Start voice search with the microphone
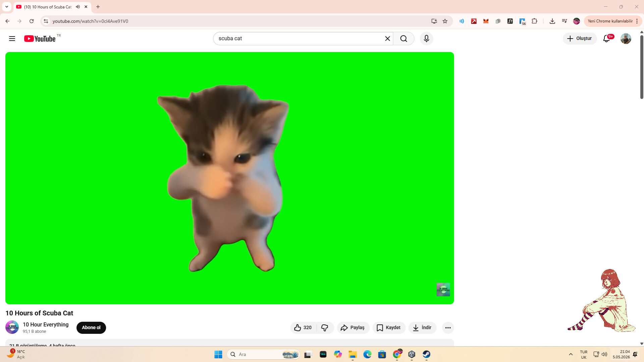Viewport: 644px width, 362px height. click(x=426, y=39)
